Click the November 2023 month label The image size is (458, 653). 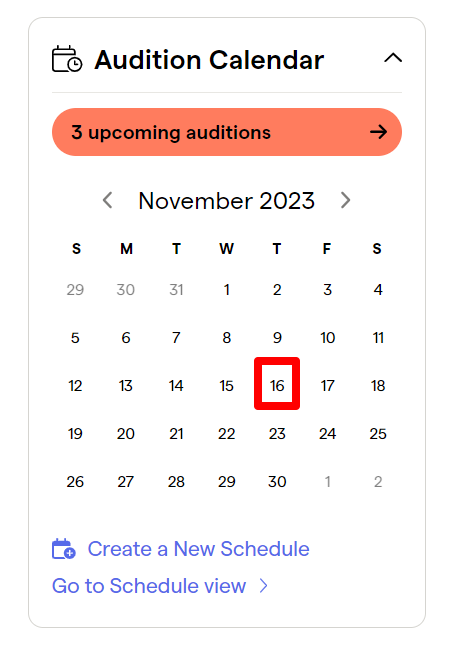(227, 201)
